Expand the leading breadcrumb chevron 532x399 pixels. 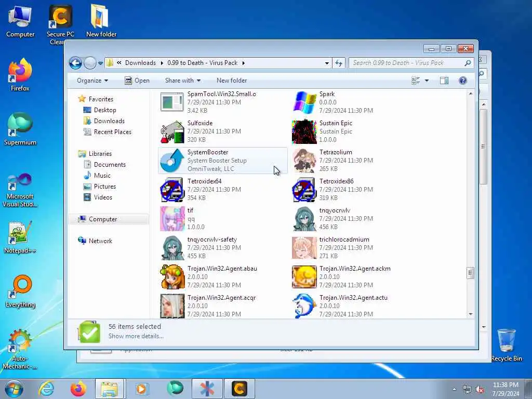119,63
